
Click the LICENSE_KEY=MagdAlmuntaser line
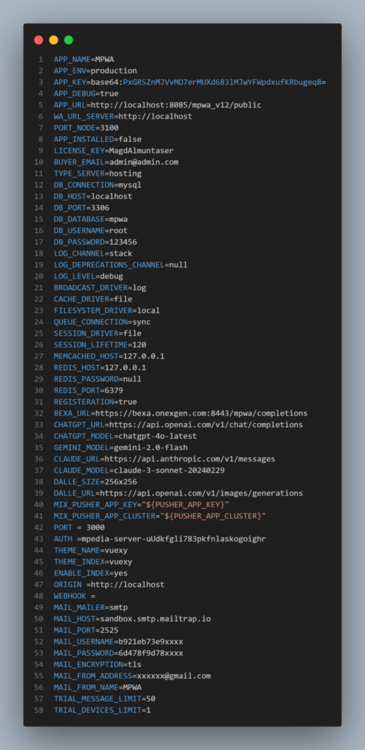(x=114, y=151)
